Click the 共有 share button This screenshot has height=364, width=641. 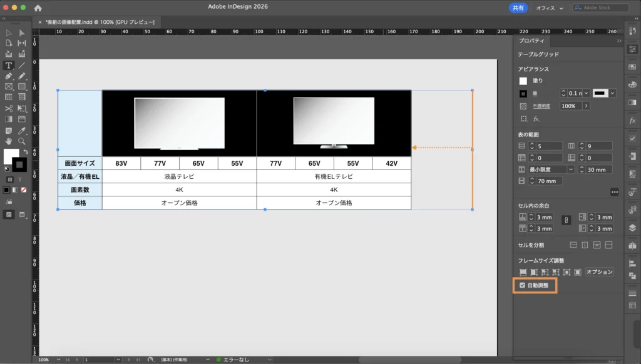point(518,8)
